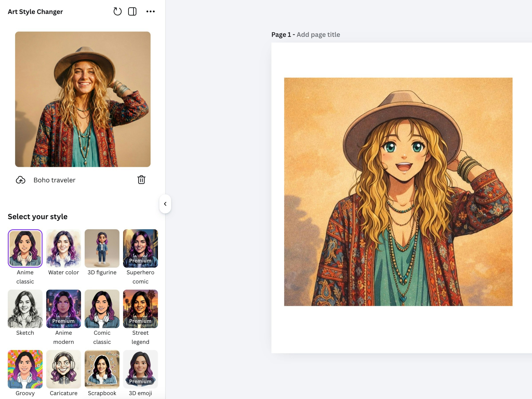The image size is (532, 399).
Task: Apply the Superhero comic premium style
Action: point(141,248)
